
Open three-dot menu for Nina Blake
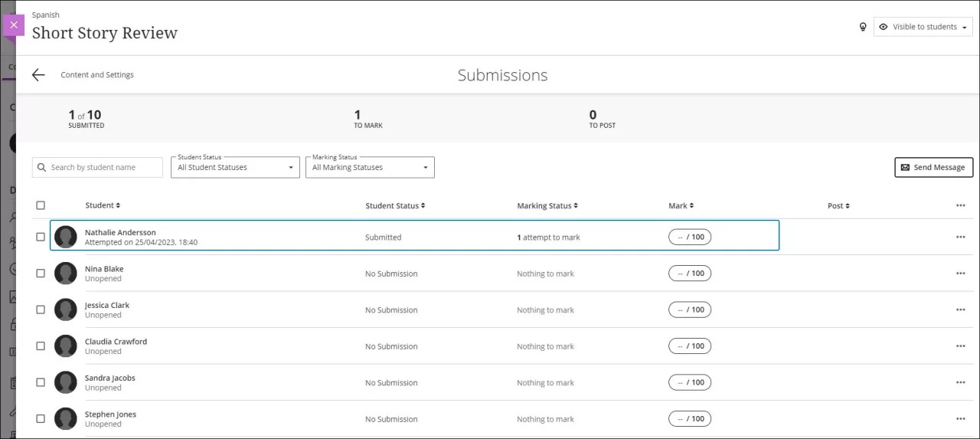(x=960, y=274)
